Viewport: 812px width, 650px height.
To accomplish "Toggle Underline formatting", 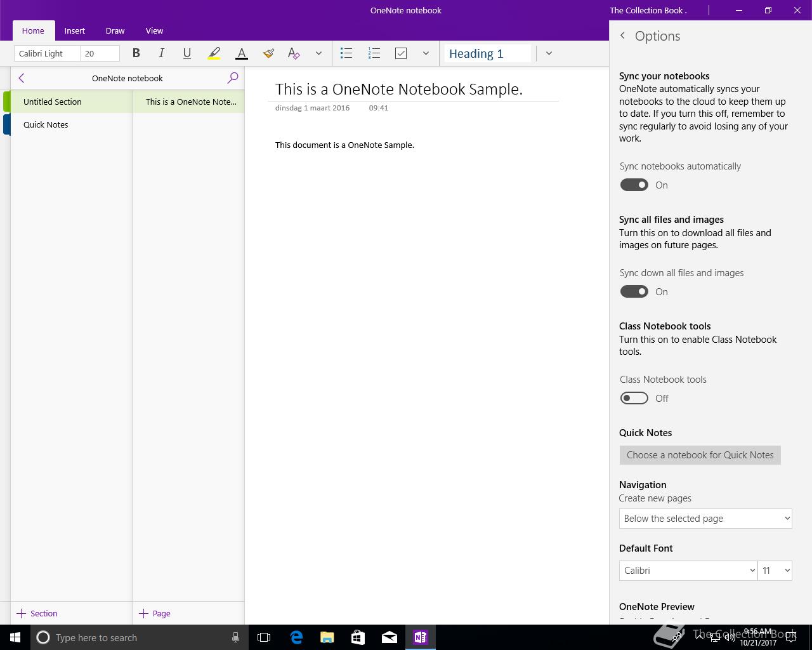I will point(187,53).
